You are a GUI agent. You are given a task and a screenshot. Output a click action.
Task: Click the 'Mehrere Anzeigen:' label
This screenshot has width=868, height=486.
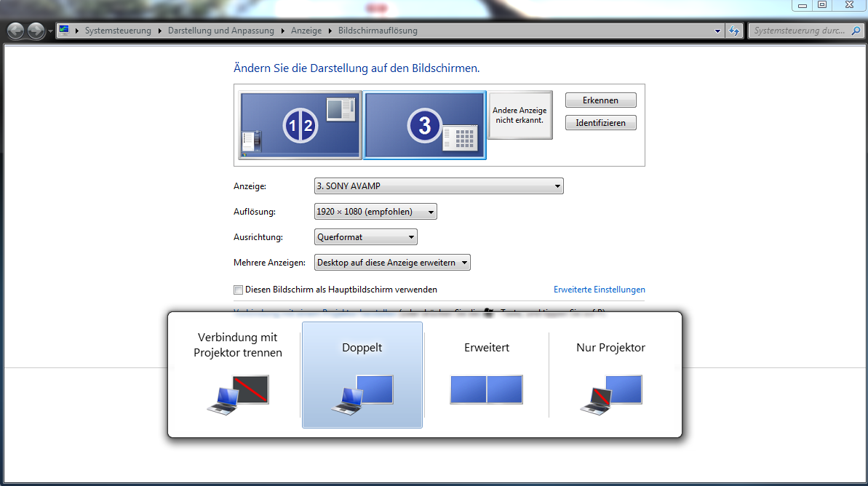(270, 263)
